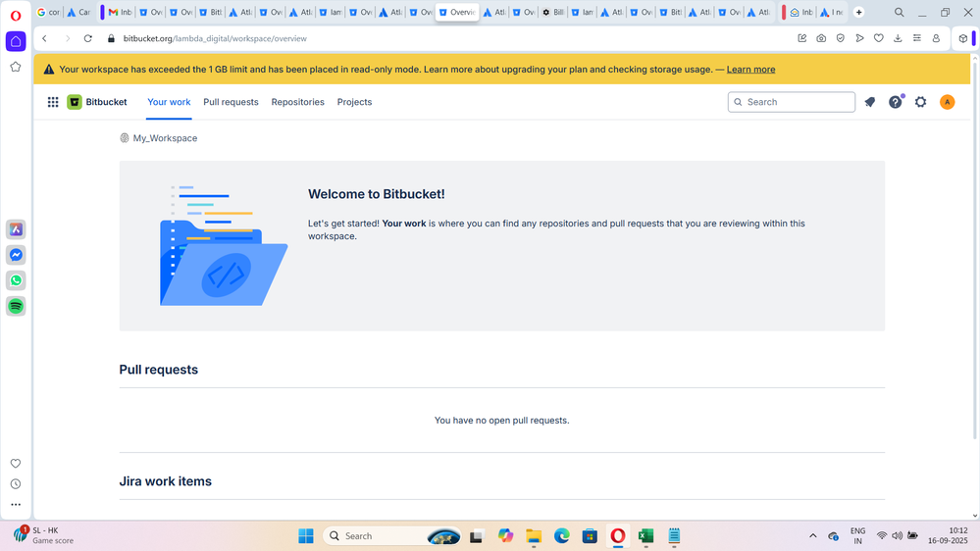Open Repositories navigation tab
The width and height of the screenshot is (980, 551).
click(297, 102)
